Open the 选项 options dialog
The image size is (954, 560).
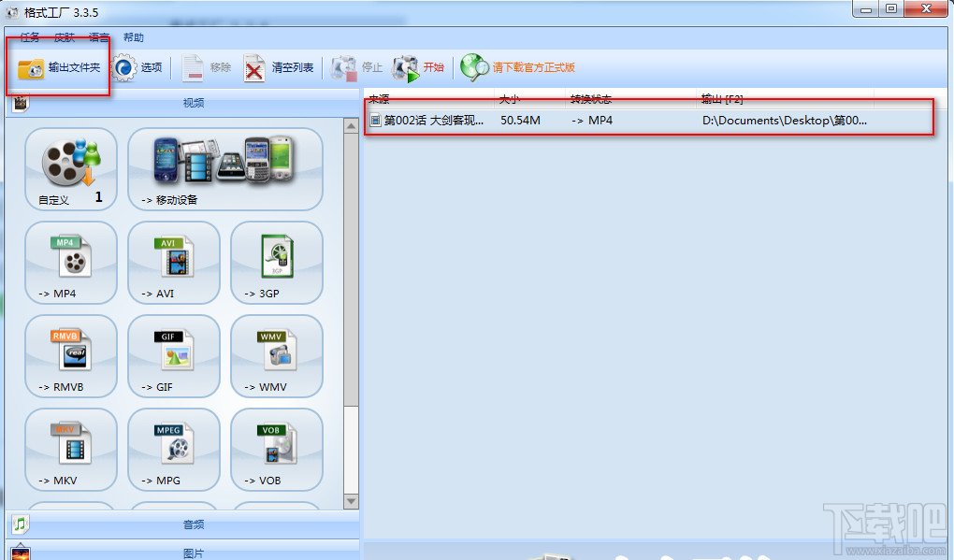137,67
